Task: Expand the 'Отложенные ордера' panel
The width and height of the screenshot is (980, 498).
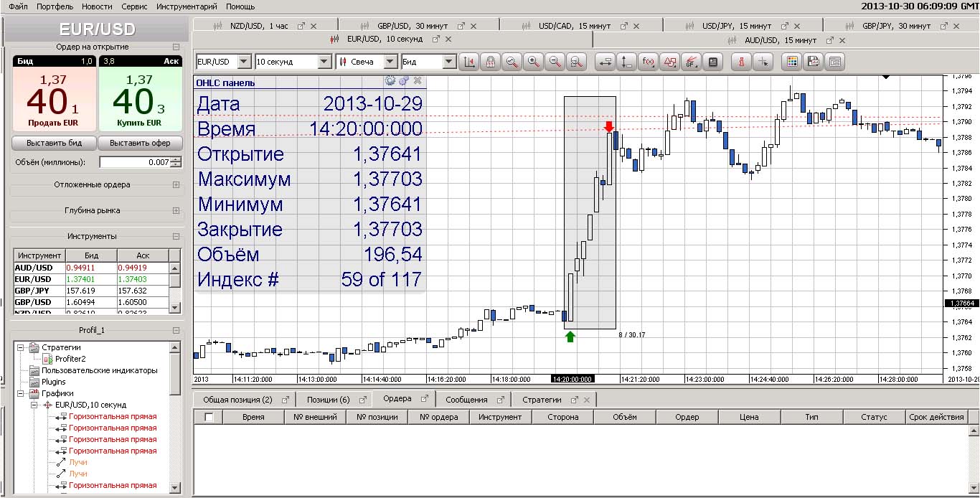Action: [x=176, y=184]
